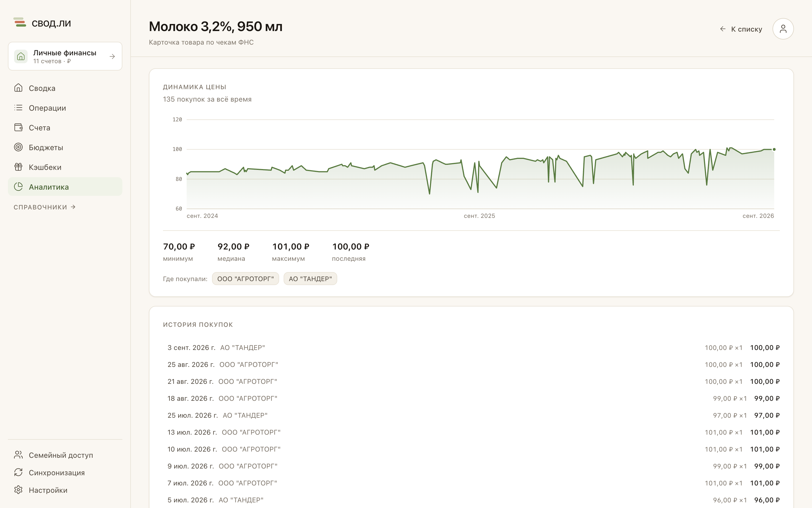This screenshot has height=508, width=812.
Task: Select Бюджеты in the sidebar
Action: pyautogui.click(x=65, y=147)
